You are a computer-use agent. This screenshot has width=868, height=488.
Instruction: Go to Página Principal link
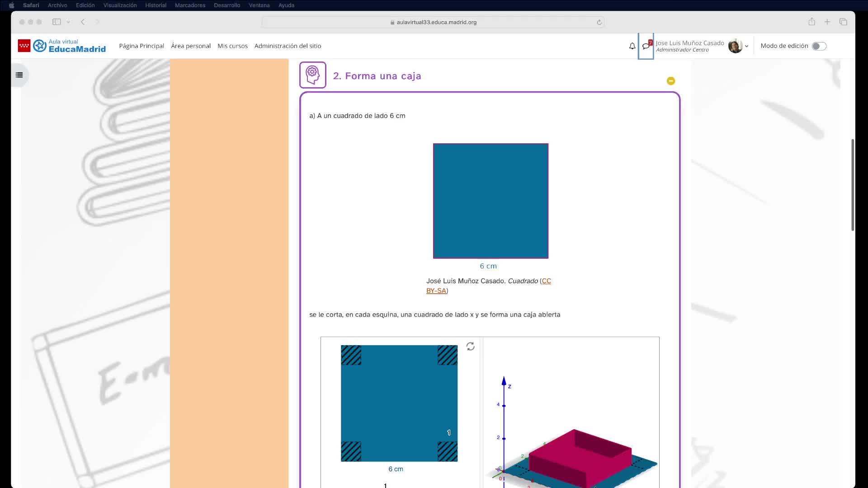click(142, 46)
